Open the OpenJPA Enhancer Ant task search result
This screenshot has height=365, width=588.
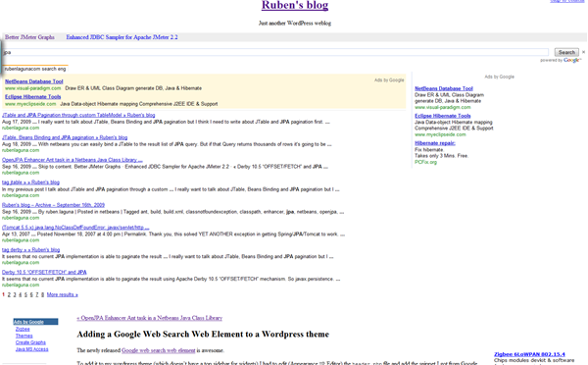point(72,160)
